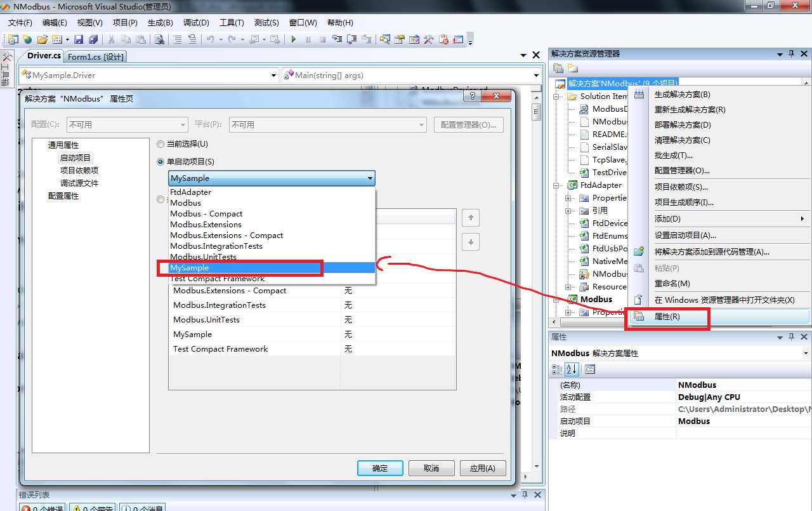This screenshot has width=812, height=511.
Task: Click the Comment out lines icon
Action: tap(178, 39)
